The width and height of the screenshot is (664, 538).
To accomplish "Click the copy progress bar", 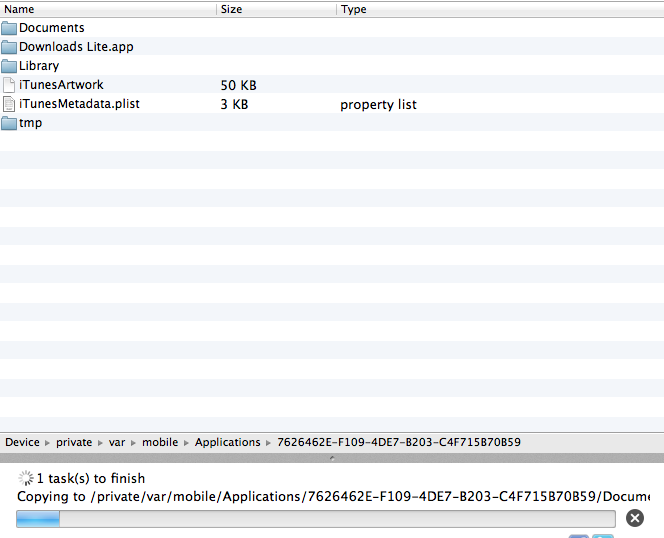I will [316, 518].
